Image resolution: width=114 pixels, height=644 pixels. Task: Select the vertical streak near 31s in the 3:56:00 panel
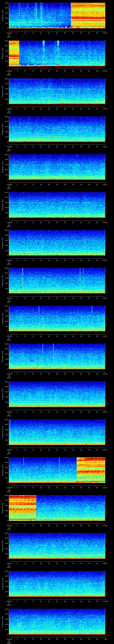tap(59, 468)
